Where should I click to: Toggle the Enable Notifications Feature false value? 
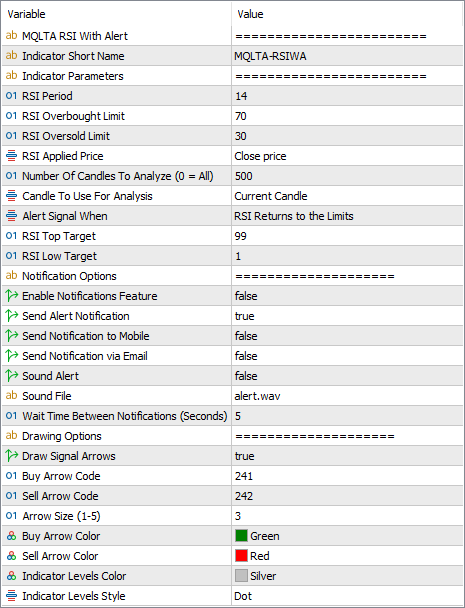[x=347, y=296]
